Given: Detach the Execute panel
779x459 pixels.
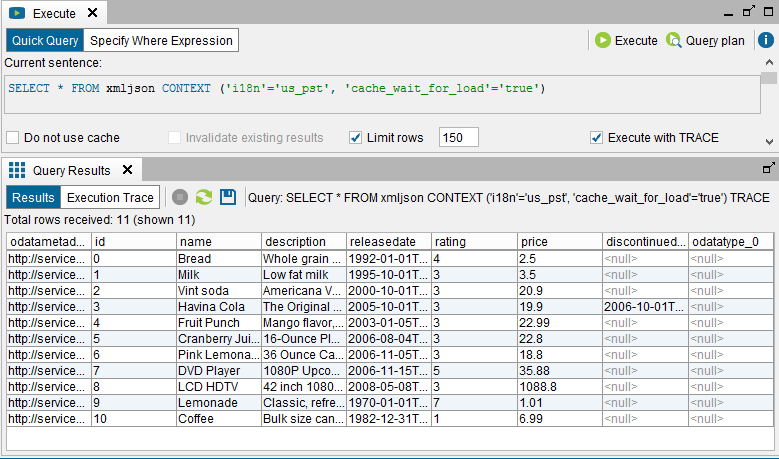Looking at the screenshot, I should [x=749, y=11].
